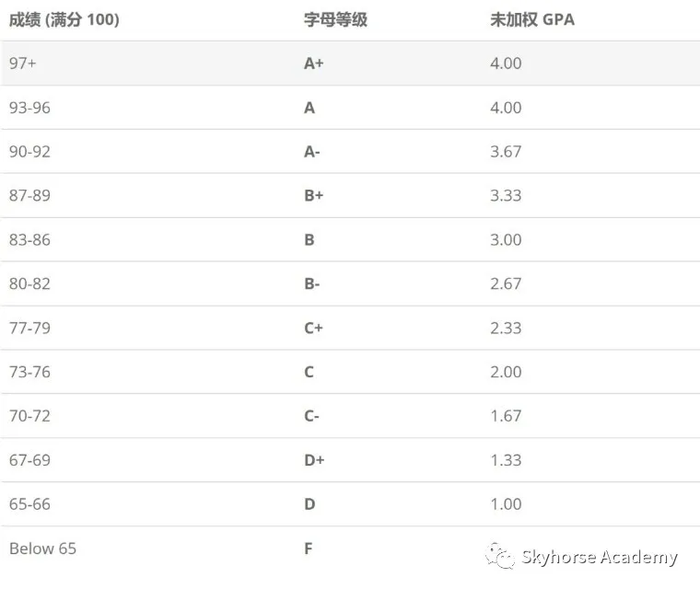Click the 3.67 GPA value
Image resolution: width=700 pixels, height=589 pixels.
[506, 152]
